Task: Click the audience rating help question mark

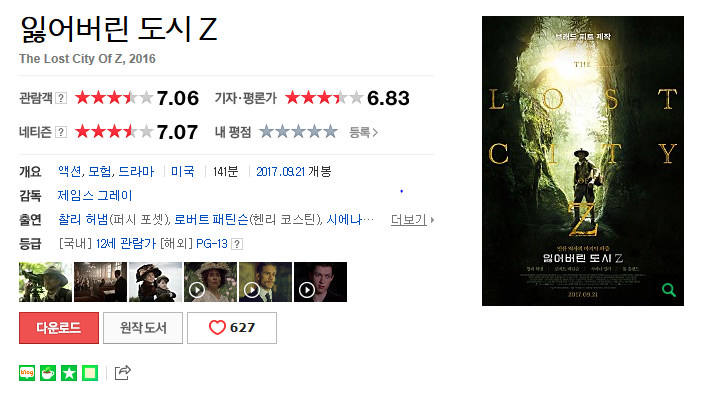Action: click(x=61, y=98)
